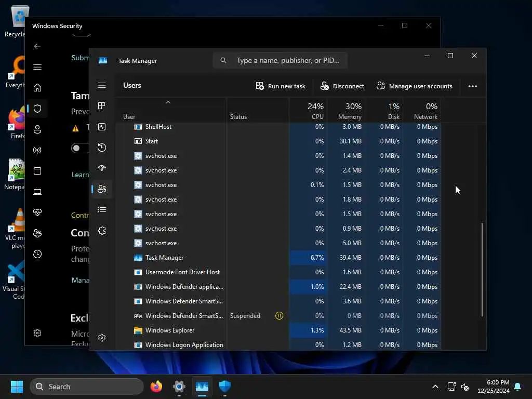Image resolution: width=532 pixels, height=399 pixels.
Task: Select Users page icon in Task Manager
Action: point(102,189)
